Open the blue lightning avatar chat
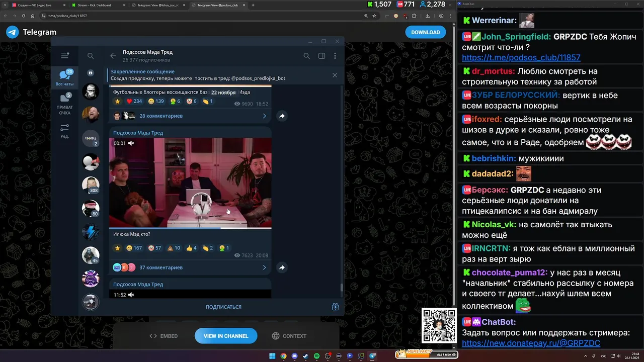Screen dimensions: 644x362 pos(91,232)
